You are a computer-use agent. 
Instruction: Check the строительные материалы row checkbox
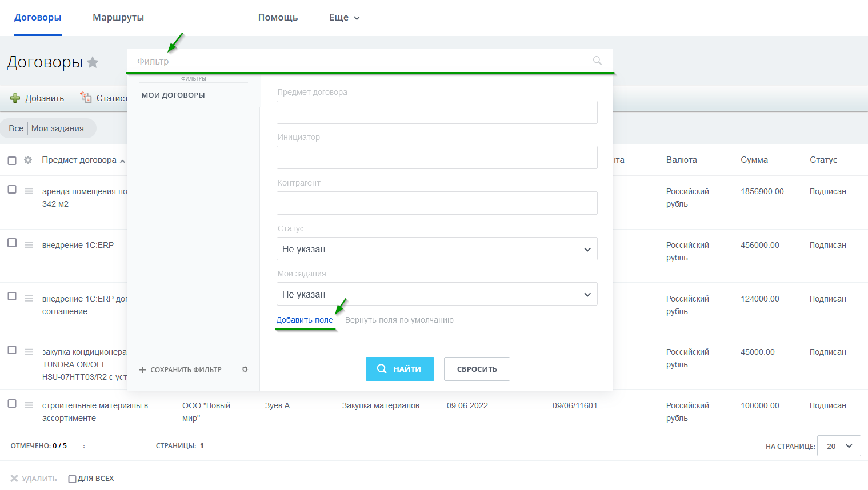coord(12,404)
